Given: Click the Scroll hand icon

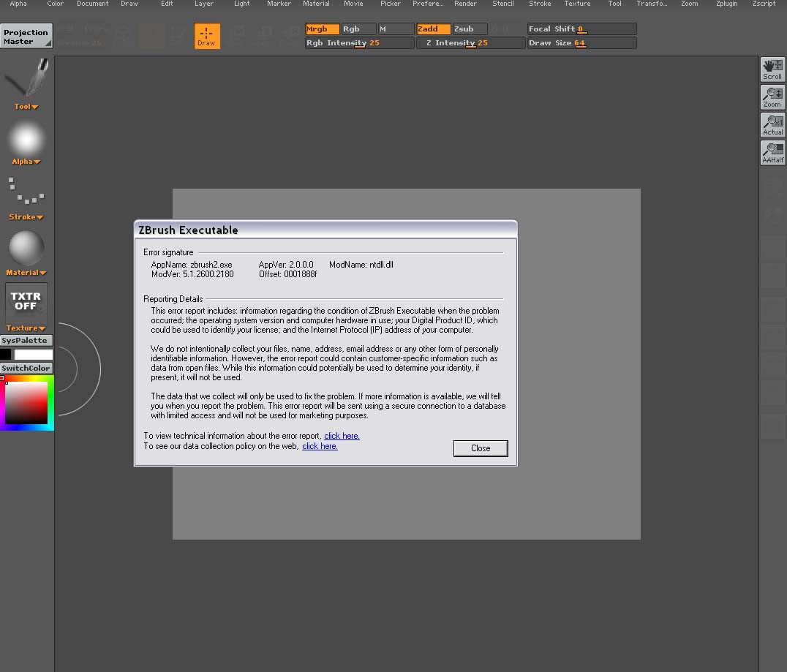Looking at the screenshot, I should pyautogui.click(x=772, y=69).
